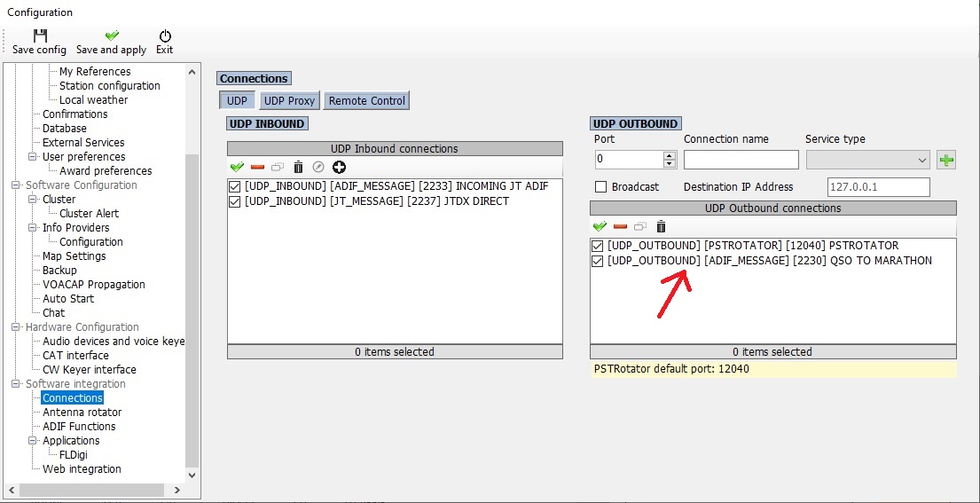Collapse the User preferences tree node
980x503 pixels.
pos(33,157)
